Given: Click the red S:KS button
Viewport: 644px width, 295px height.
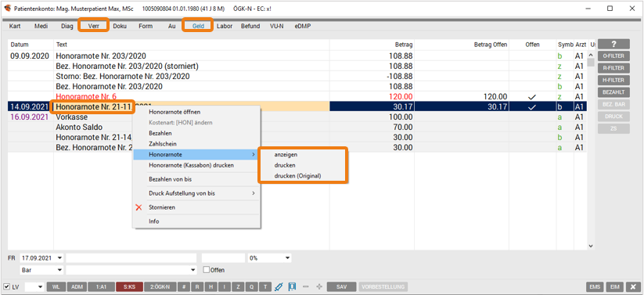Looking at the screenshot, I should 129,286.
